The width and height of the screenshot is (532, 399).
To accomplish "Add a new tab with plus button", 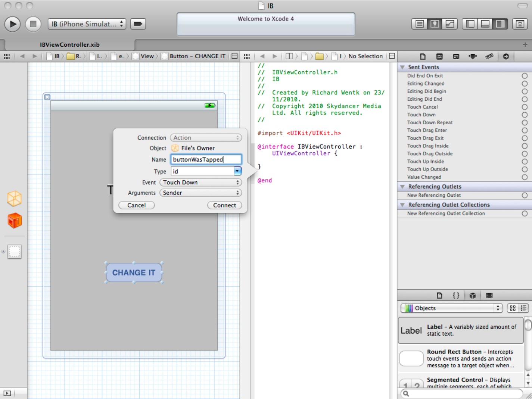I will coord(525,44).
